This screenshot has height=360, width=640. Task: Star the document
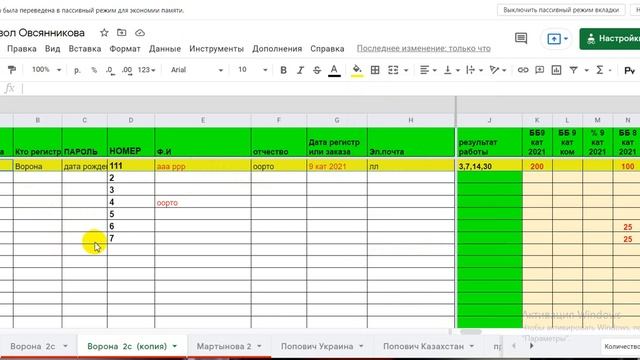tap(104, 33)
